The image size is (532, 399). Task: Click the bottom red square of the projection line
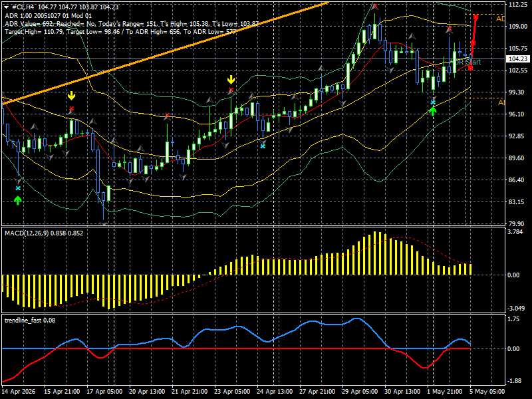click(470, 68)
